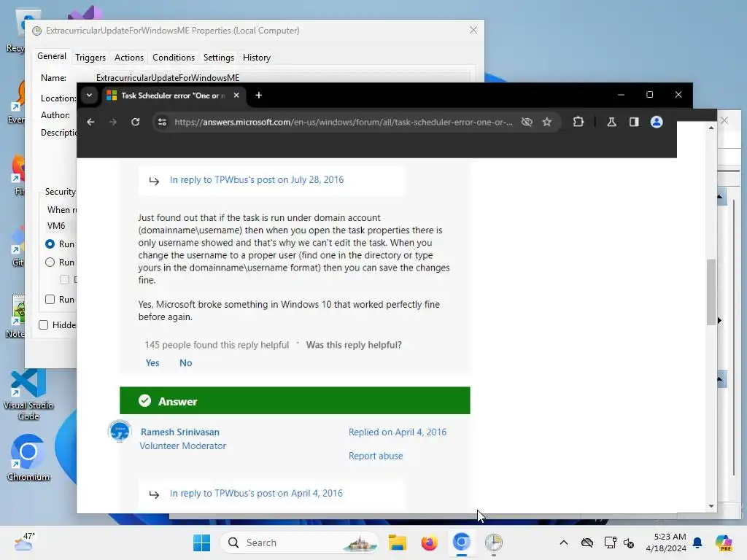Open the Extensions puzzle icon
This screenshot has width=747, height=560.
tap(578, 122)
